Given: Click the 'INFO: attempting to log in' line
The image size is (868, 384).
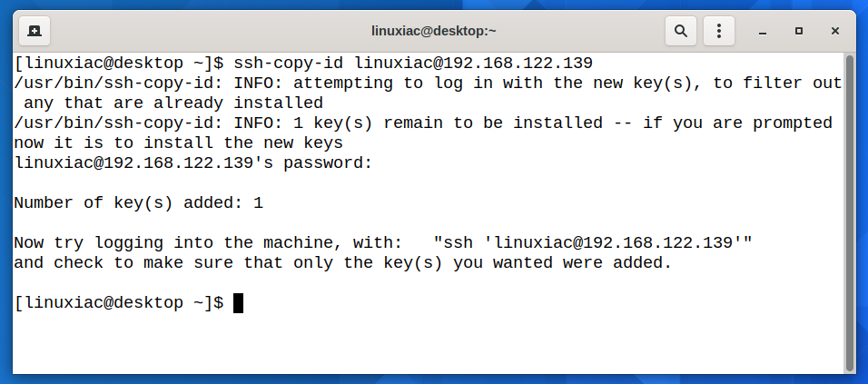Looking at the screenshot, I should click(x=427, y=84).
